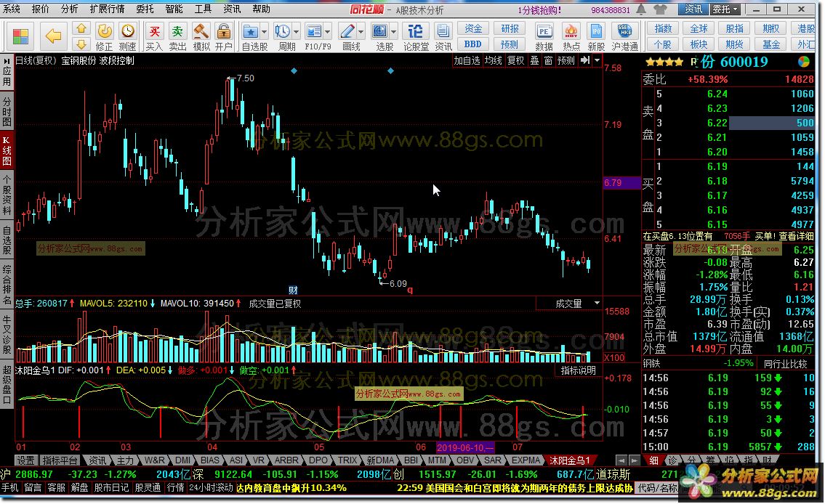Screen dimensions: 825x504
Task: Switch to the BIAS indicator tab
Action: (209, 460)
